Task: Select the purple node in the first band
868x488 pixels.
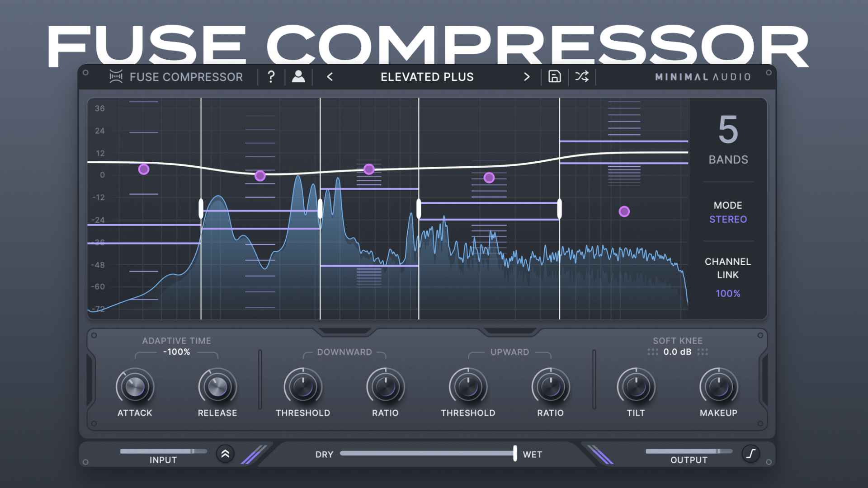Action: [x=144, y=169]
